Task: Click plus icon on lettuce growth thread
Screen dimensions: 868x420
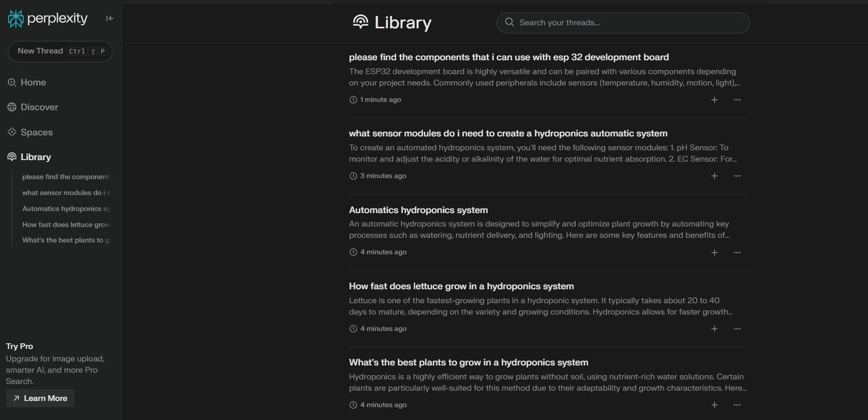Action: point(714,329)
